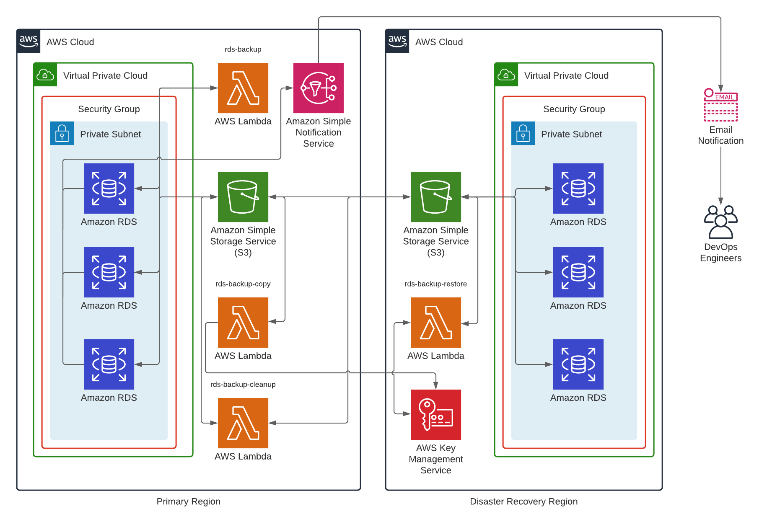This screenshot has width=767, height=532.
Task: Click the 'Primary Region' caption
Action: 189,501
